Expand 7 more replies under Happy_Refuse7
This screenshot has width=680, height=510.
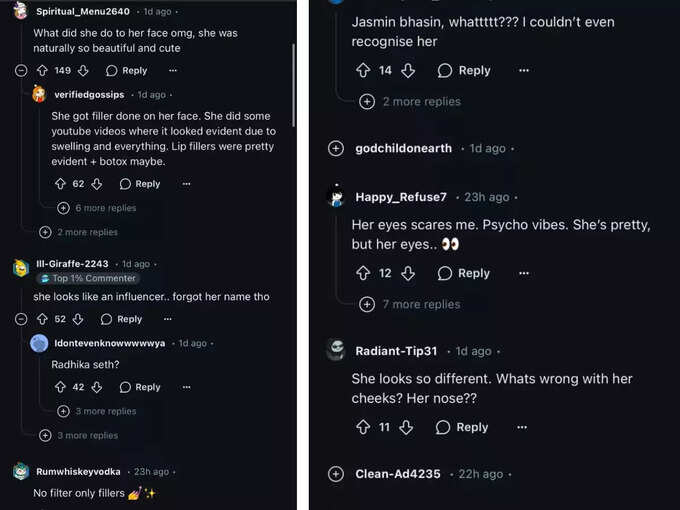pyautogui.click(x=410, y=304)
